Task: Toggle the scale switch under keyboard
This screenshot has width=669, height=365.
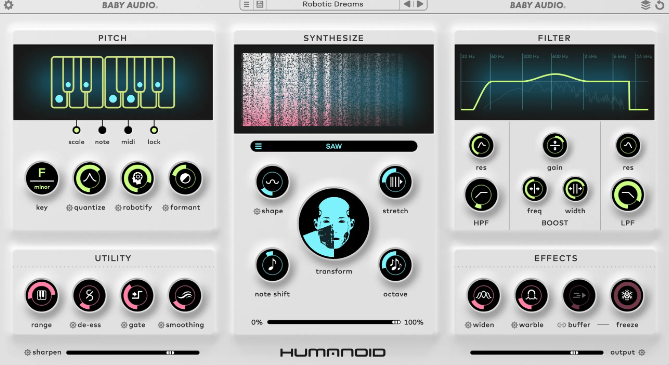Action: [76, 130]
